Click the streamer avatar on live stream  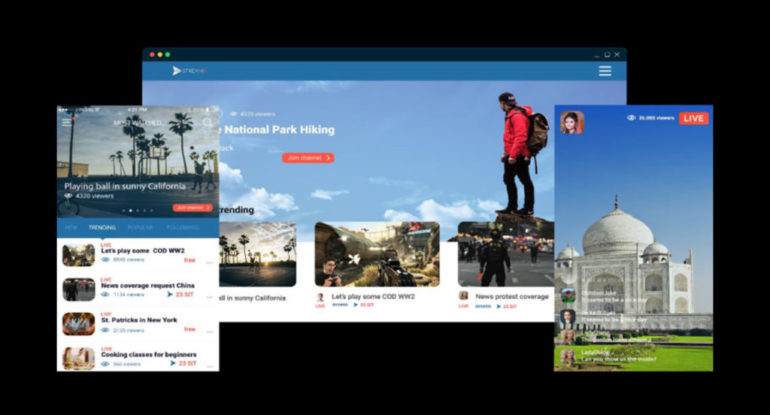coord(572,121)
